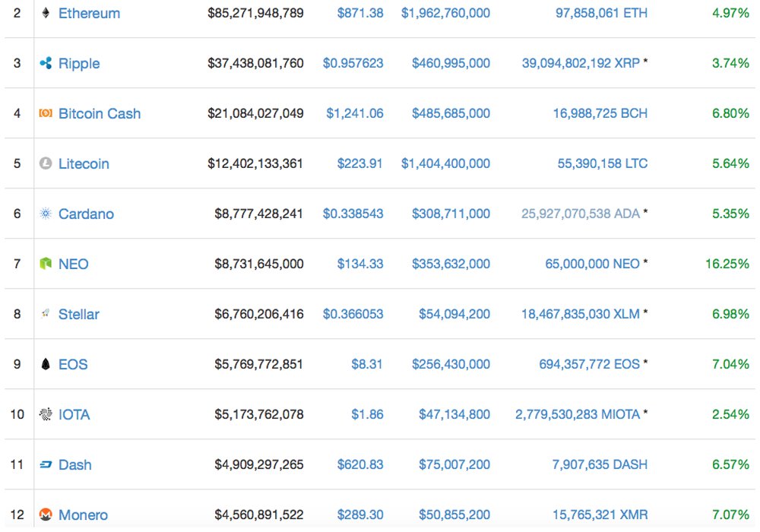The image size is (760, 532).
Task: Click Monero market cap $4,560,891,522
Action: pyautogui.click(x=258, y=515)
